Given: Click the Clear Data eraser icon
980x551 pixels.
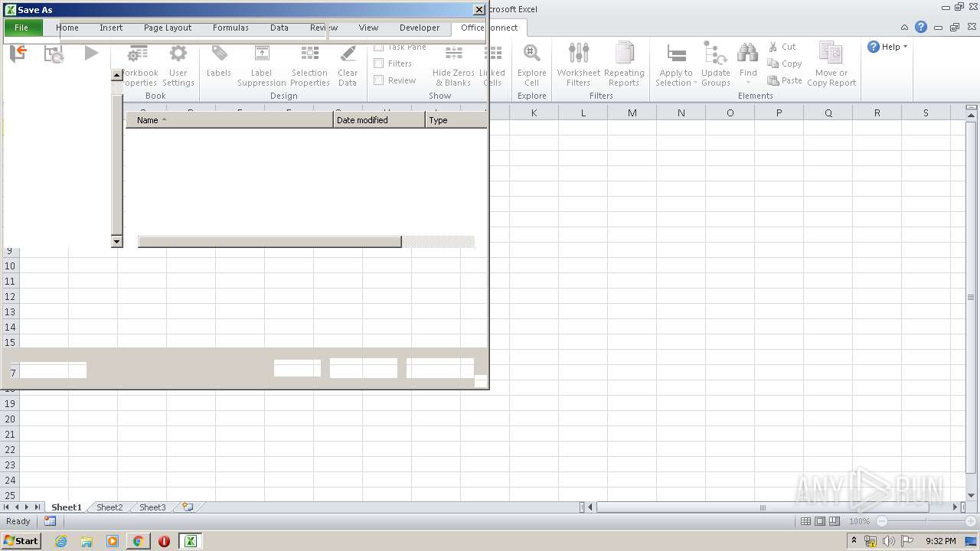Looking at the screenshot, I should [x=348, y=54].
